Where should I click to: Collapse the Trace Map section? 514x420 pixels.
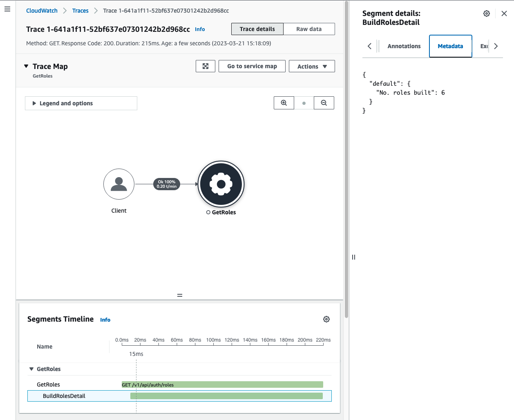[x=26, y=66]
